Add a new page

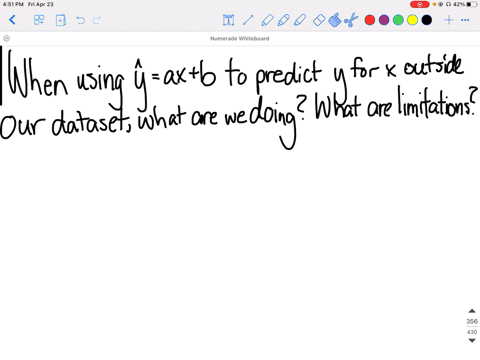click(60, 20)
